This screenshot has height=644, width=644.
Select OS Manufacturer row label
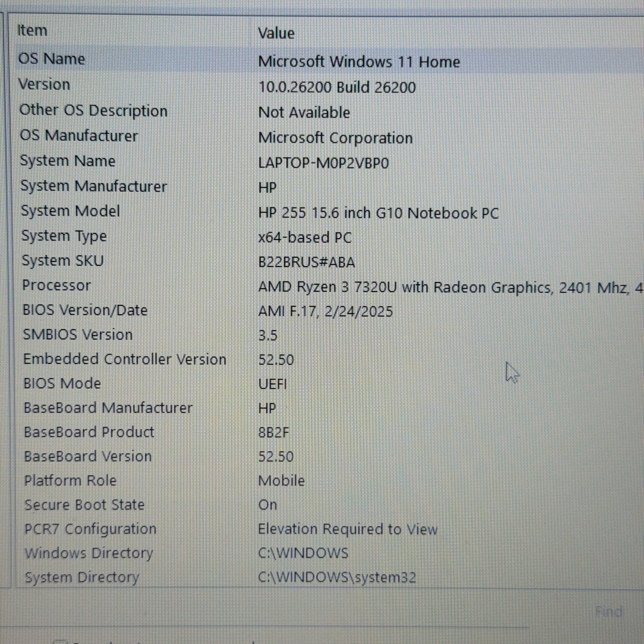point(79,135)
